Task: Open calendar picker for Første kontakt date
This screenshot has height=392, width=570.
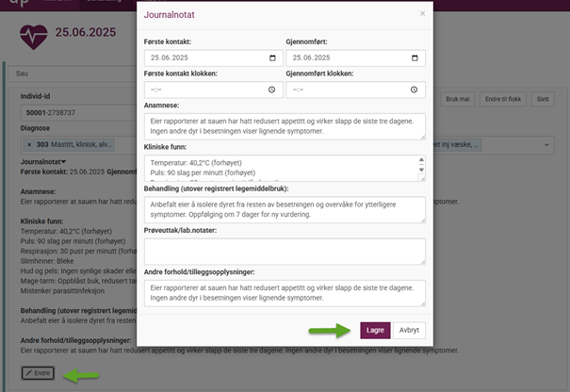Action: pyautogui.click(x=272, y=58)
